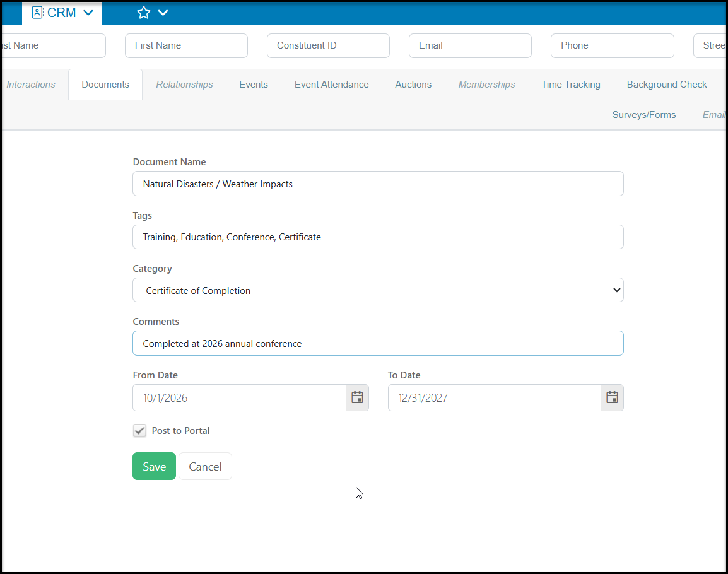Click the Email search field
728x574 pixels.
pos(470,45)
